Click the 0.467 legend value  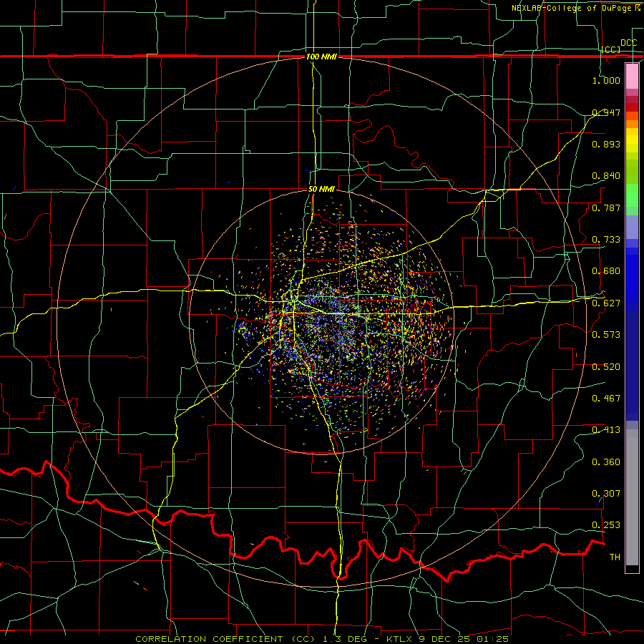(606, 399)
